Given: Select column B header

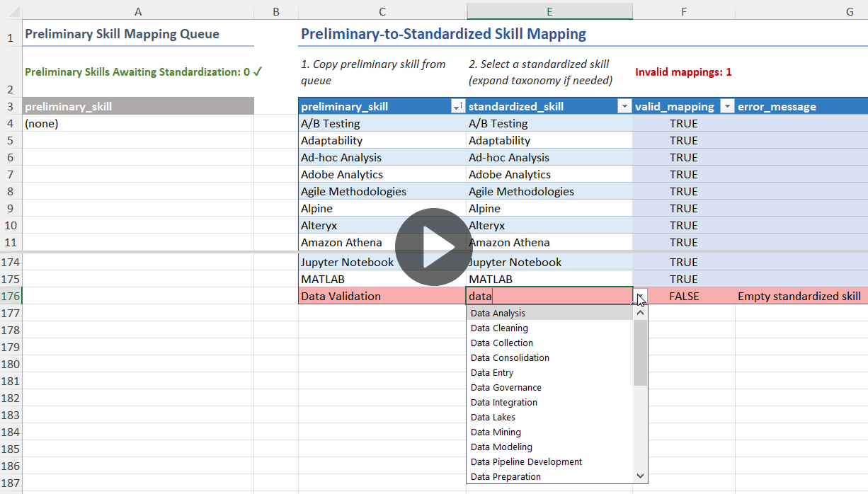Looking at the screenshot, I should 276,11.
